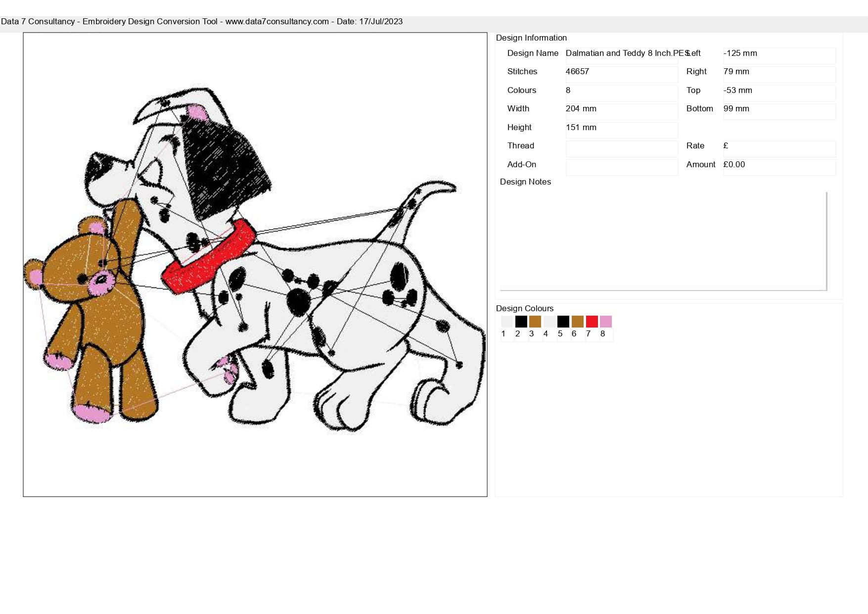
Task: Click colour swatch 8 (pink)
Action: coord(606,322)
